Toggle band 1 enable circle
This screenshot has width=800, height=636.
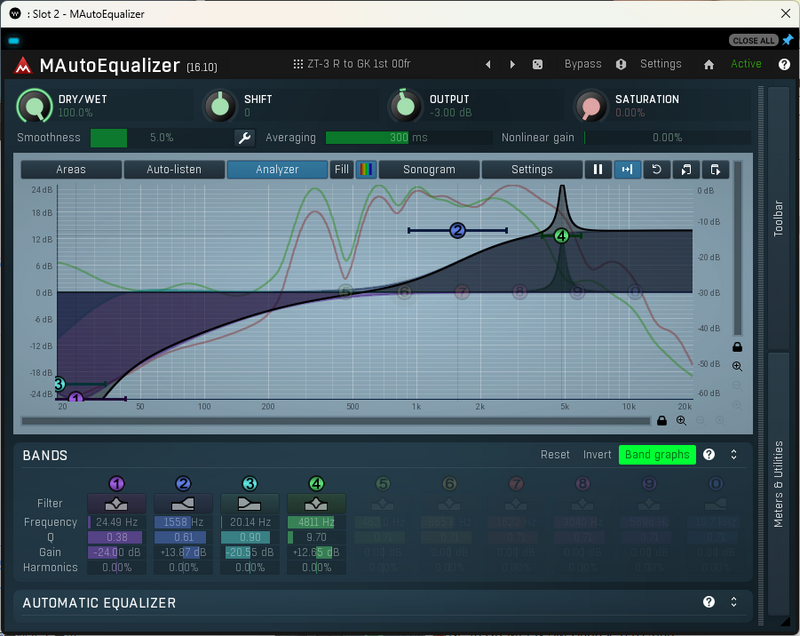point(117,484)
